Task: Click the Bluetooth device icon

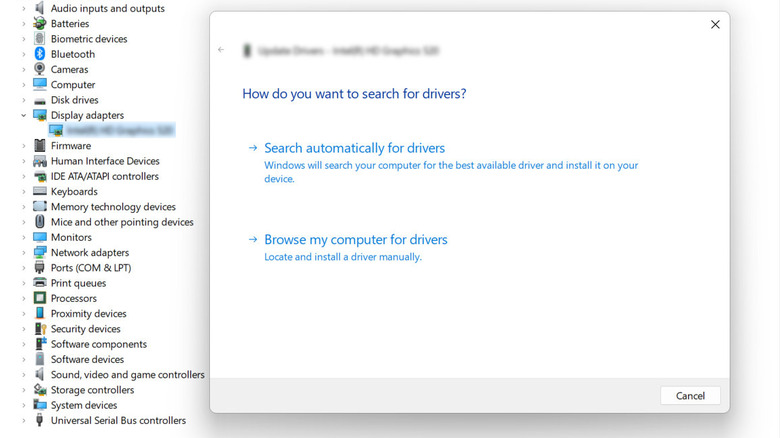Action: pyautogui.click(x=40, y=54)
